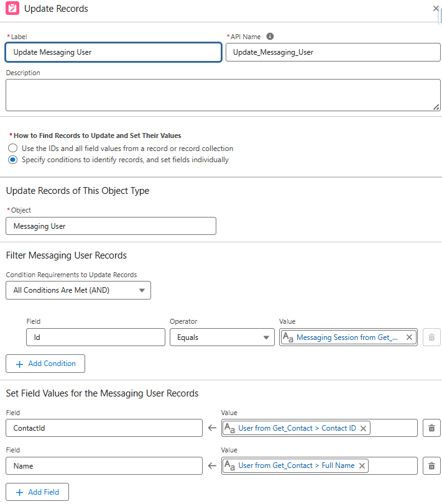Screen dimensions: 442x504
Task: Click the trash icon beside the Name field
Action: [431, 465]
